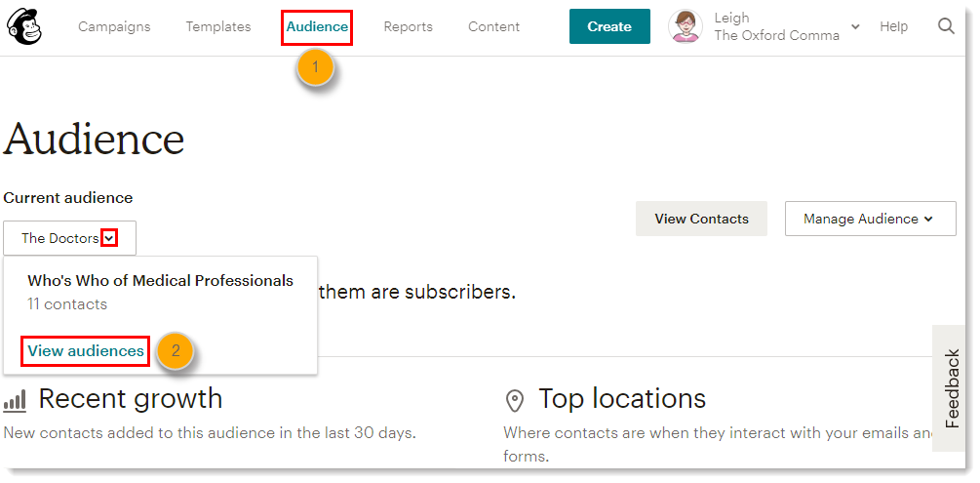
Task: Click the 11 contacts text
Action: [x=67, y=304]
